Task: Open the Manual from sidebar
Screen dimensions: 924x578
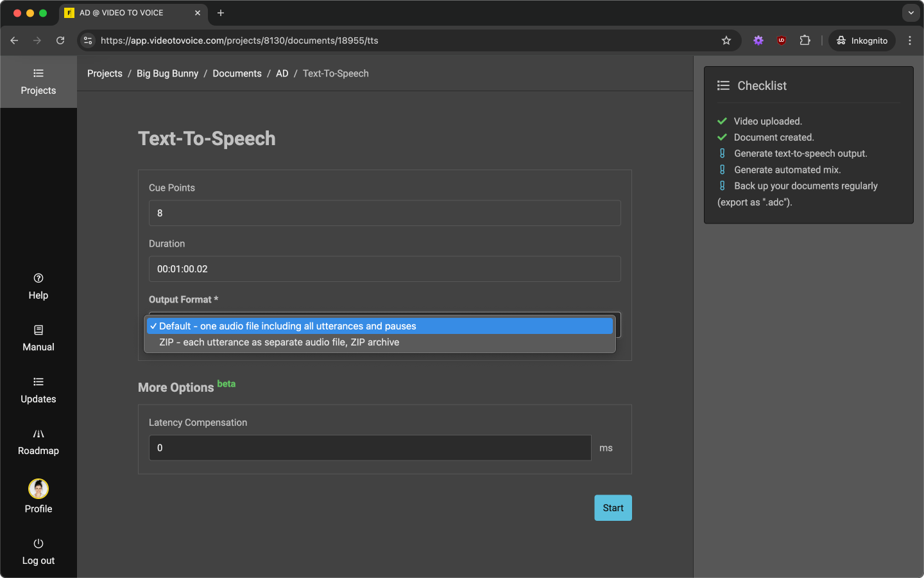Action: pos(38,338)
